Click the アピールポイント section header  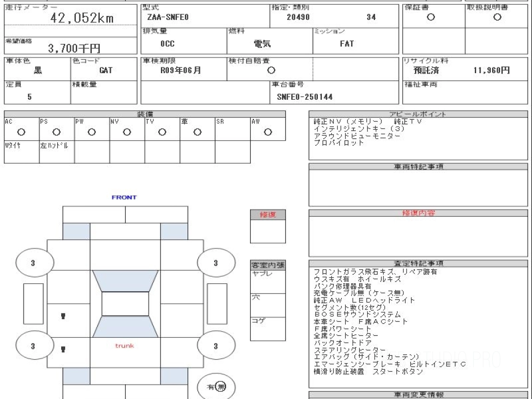(419, 114)
